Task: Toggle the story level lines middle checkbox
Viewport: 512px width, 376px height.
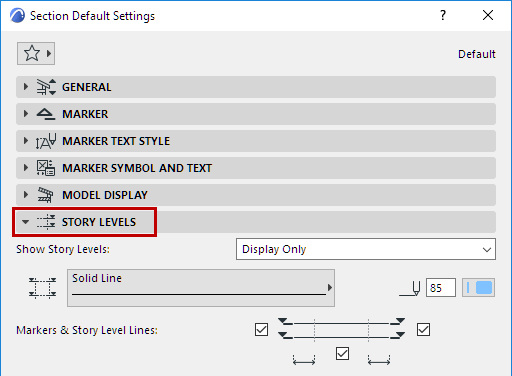Action: coord(342,354)
